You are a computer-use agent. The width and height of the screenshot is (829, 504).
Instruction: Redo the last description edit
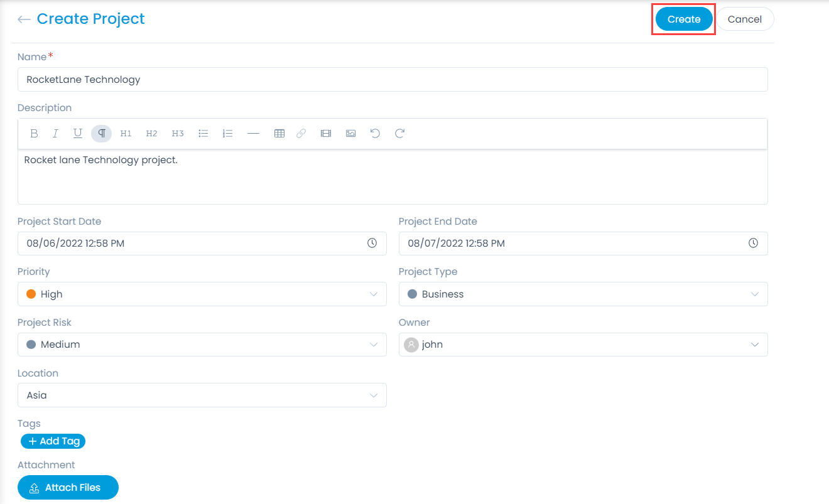click(x=399, y=133)
